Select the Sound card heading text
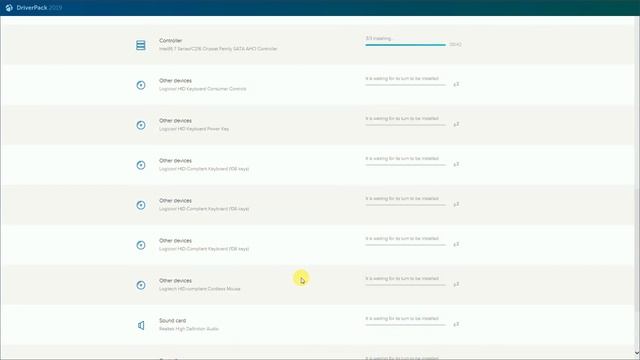This screenshot has height=360, width=640. point(172,320)
